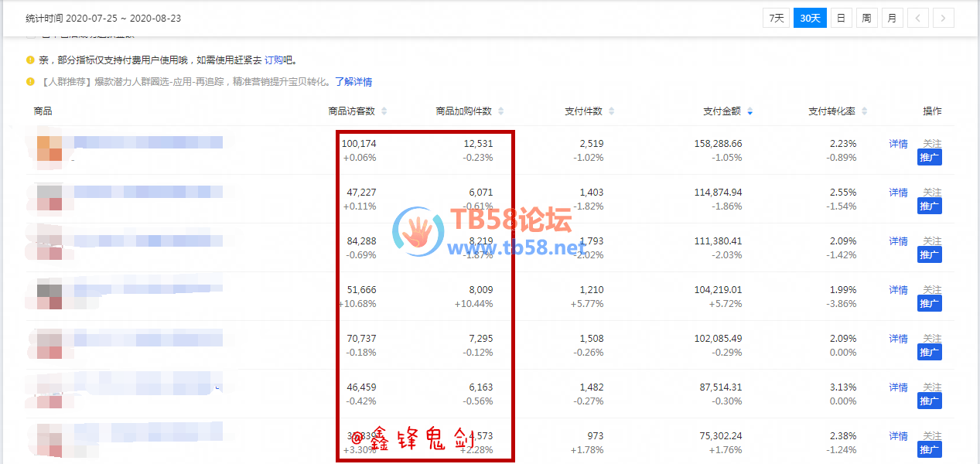
Task: Open the 订购 subscription link
Action: (x=273, y=60)
